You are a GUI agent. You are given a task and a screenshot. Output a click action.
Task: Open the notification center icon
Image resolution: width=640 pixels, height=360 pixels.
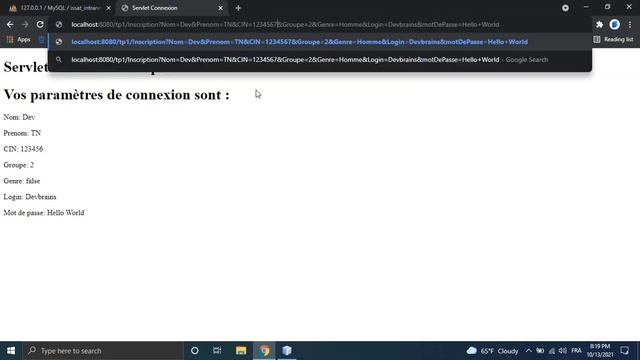tap(624, 351)
